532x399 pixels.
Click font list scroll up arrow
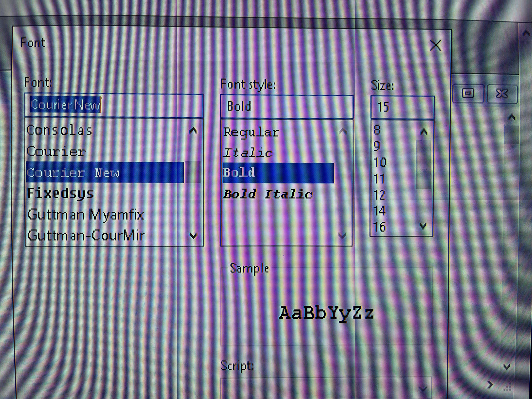coord(193,131)
